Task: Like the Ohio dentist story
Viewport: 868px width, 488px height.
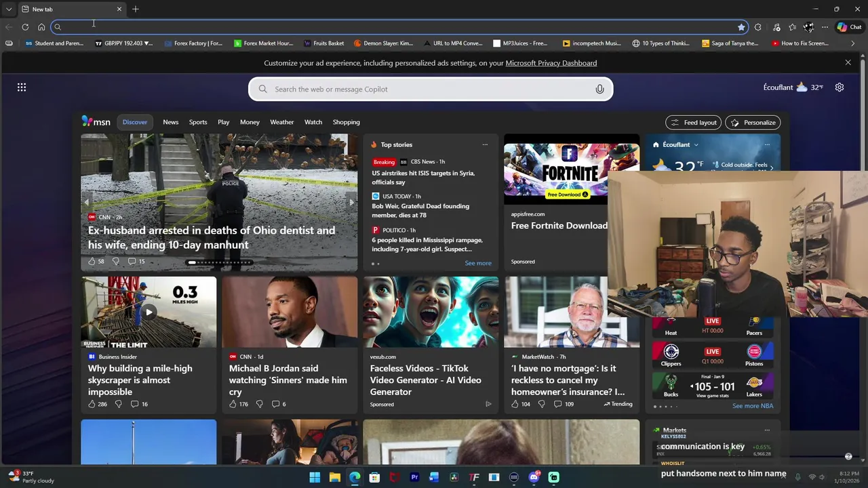Action: coord(92,261)
